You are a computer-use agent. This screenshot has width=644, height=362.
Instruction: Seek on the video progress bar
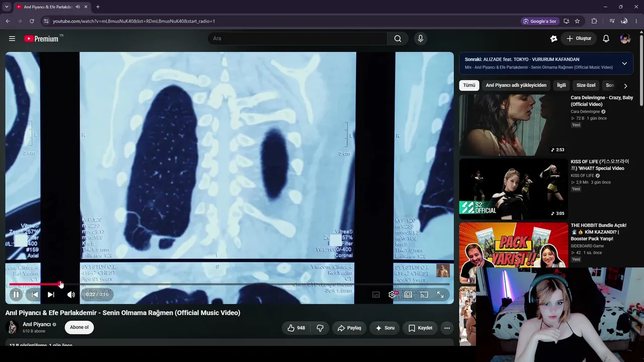click(229, 285)
